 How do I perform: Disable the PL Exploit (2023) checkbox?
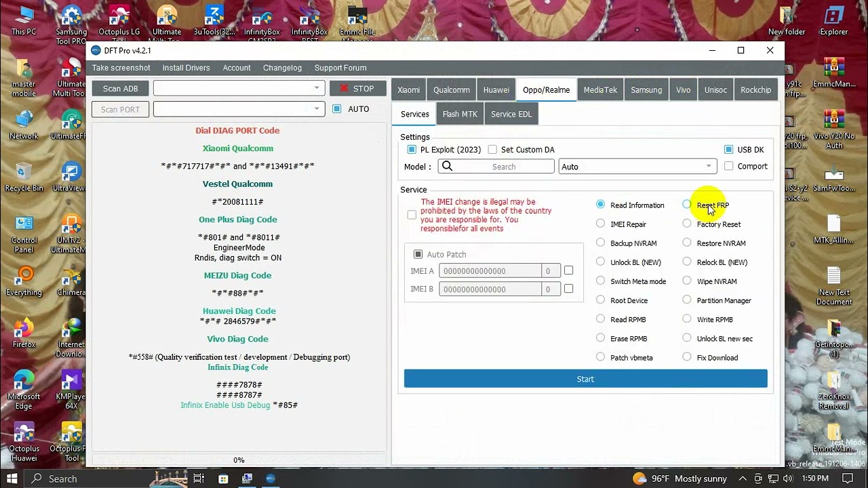[x=412, y=150]
